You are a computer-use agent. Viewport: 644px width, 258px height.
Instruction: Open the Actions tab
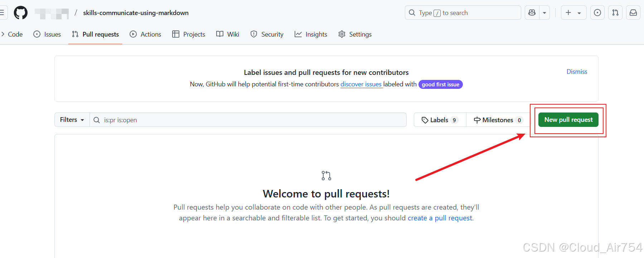(145, 34)
